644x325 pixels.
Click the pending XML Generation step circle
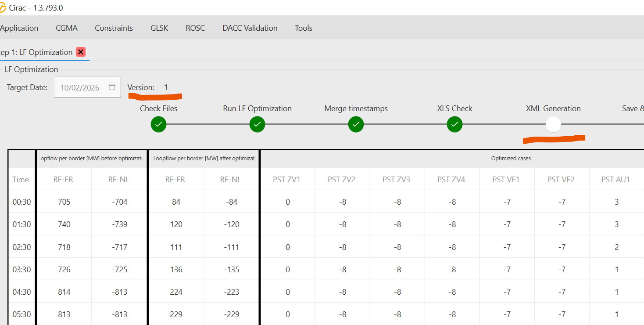(x=553, y=124)
